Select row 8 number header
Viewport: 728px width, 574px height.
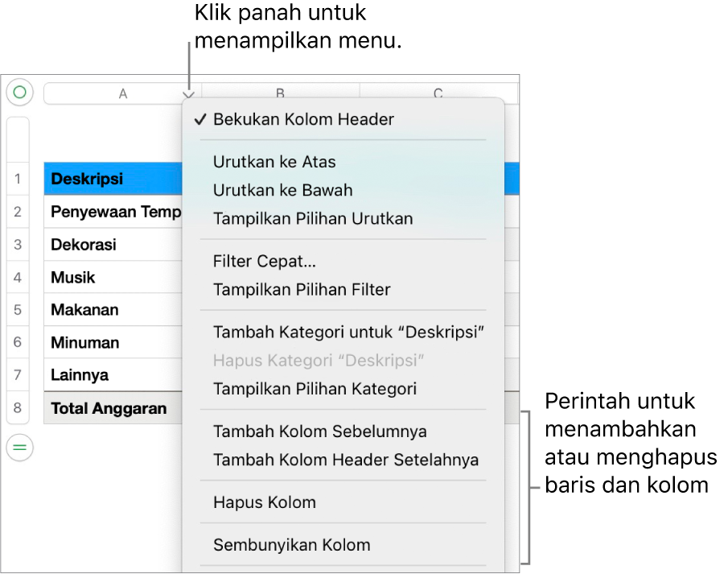[18, 407]
